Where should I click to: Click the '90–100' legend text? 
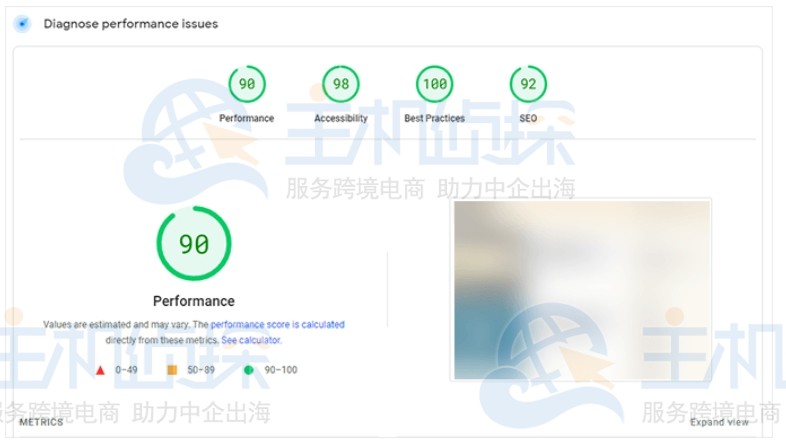point(281,370)
